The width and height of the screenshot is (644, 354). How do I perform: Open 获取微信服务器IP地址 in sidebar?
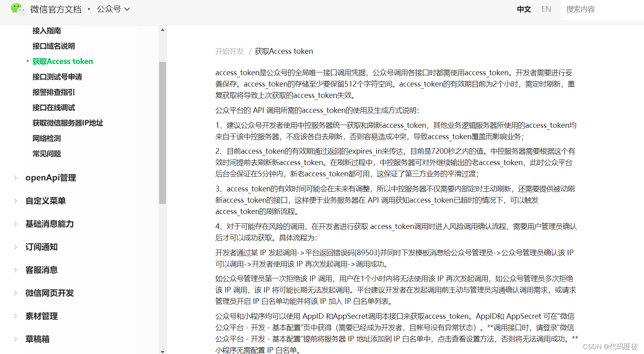[68, 123]
